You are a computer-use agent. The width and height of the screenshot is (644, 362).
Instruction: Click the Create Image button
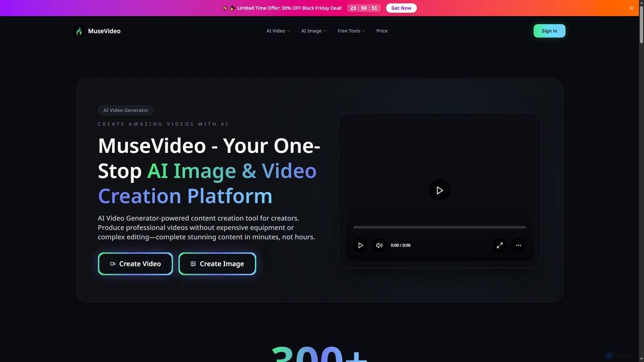tap(217, 264)
